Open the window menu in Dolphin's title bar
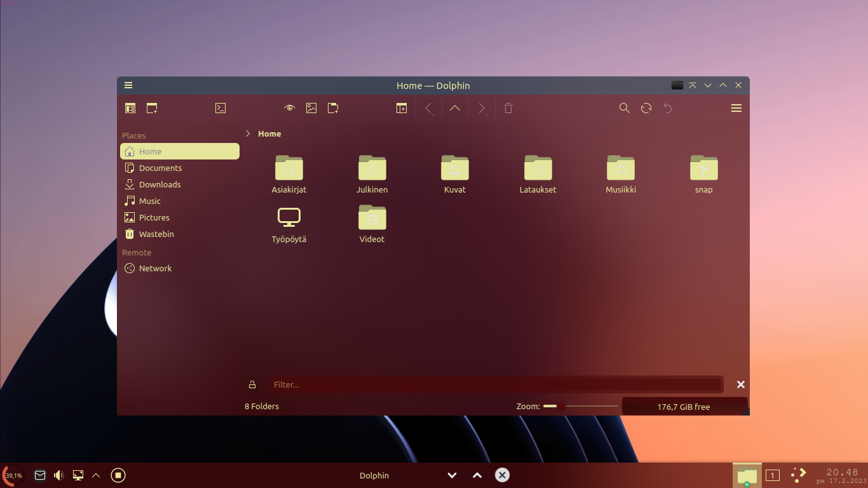 tap(128, 85)
